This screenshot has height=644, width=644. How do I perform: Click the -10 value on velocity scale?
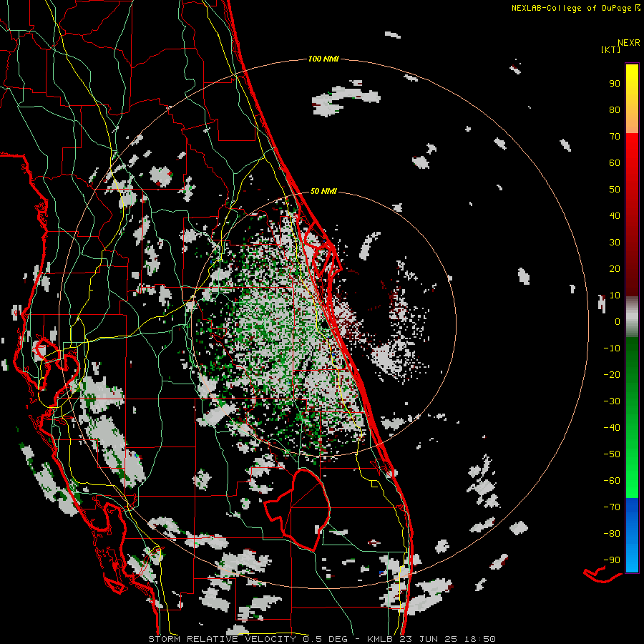pyautogui.click(x=612, y=348)
